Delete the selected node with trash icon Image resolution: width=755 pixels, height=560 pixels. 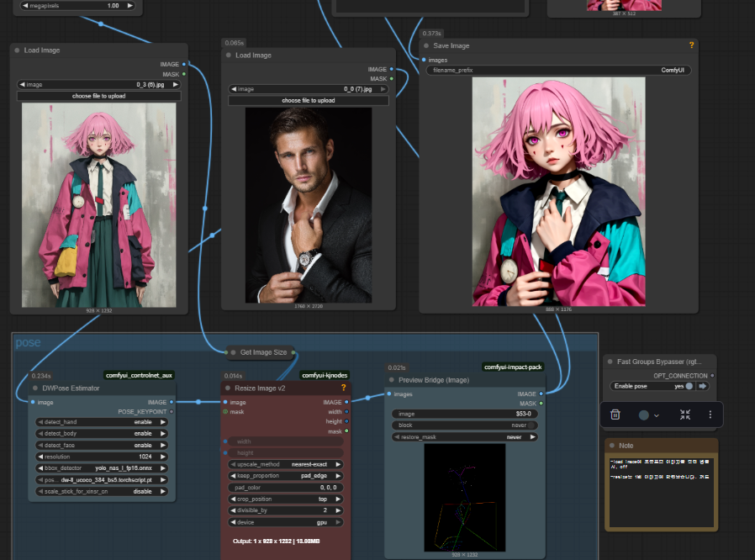coord(615,415)
